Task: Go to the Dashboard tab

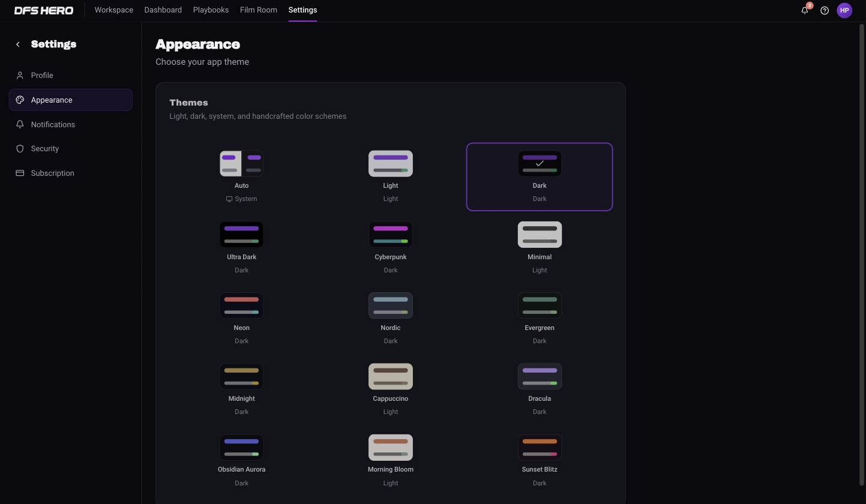Action: tap(163, 10)
